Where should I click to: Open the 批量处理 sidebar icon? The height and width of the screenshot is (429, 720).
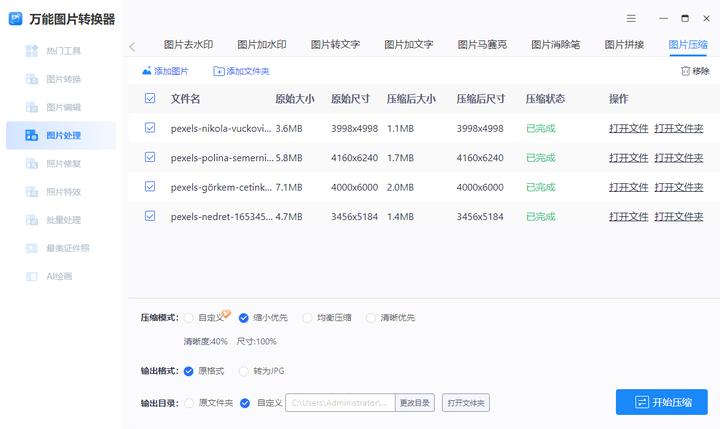click(32, 220)
